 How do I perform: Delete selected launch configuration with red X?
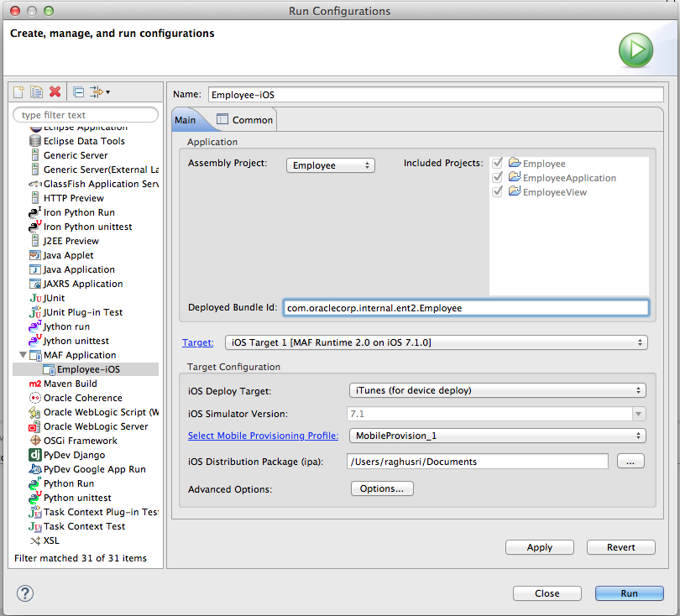click(x=55, y=92)
